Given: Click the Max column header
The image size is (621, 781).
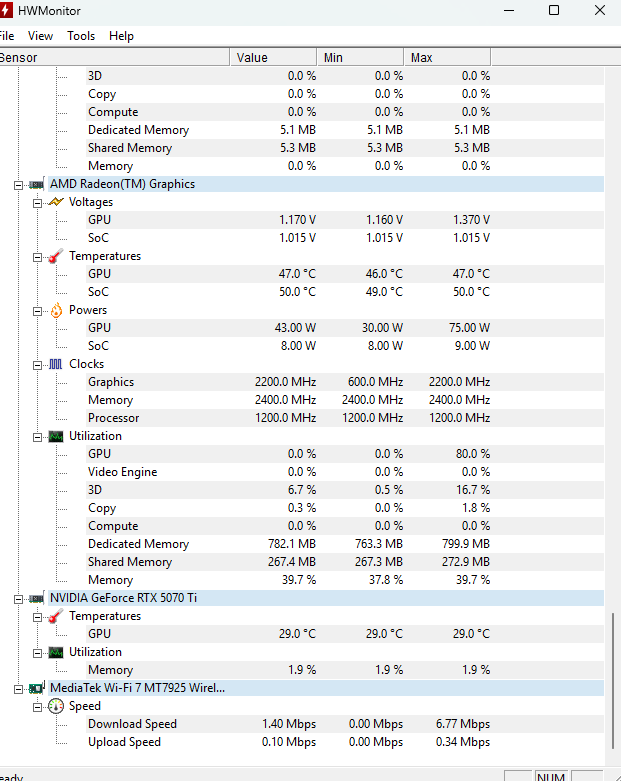Looking at the screenshot, I should (447, 57).
